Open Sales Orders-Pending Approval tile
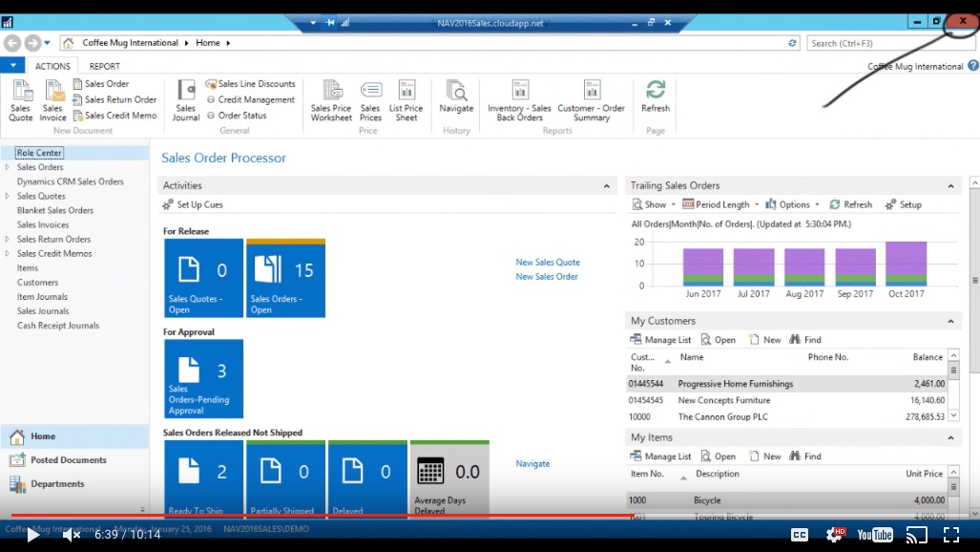 (204, 378)
